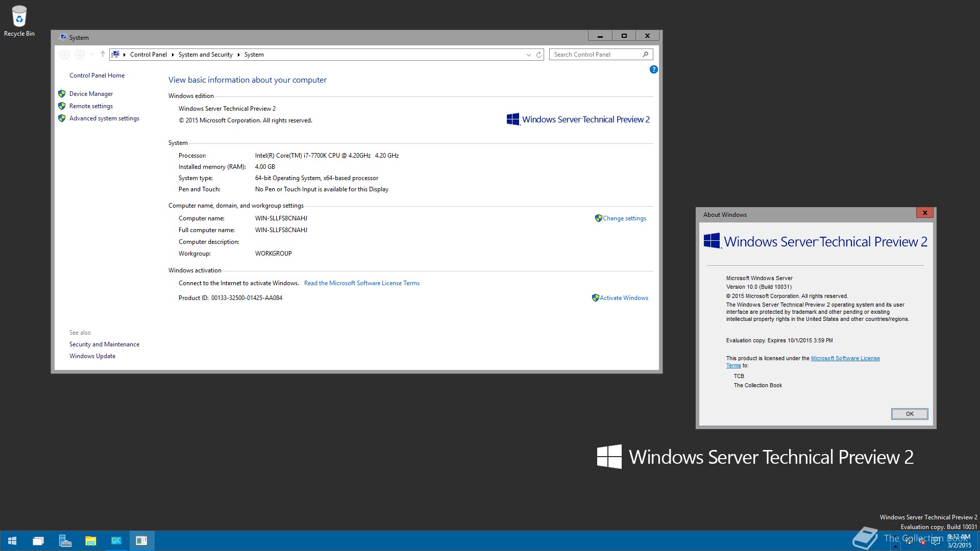980x551 pixels.
Task: Minimize the System window
Action: click(600, 36)
